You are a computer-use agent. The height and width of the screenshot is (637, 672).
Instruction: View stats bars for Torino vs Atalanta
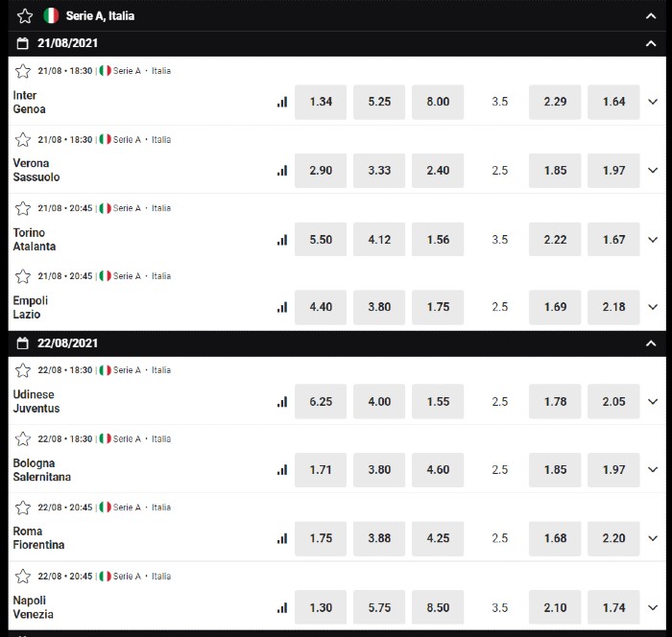(x=282, y=240)
